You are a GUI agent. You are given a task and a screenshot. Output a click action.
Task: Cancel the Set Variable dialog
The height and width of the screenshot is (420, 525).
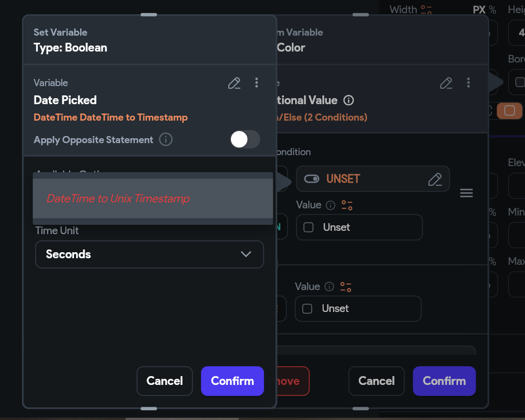[165, 381]
